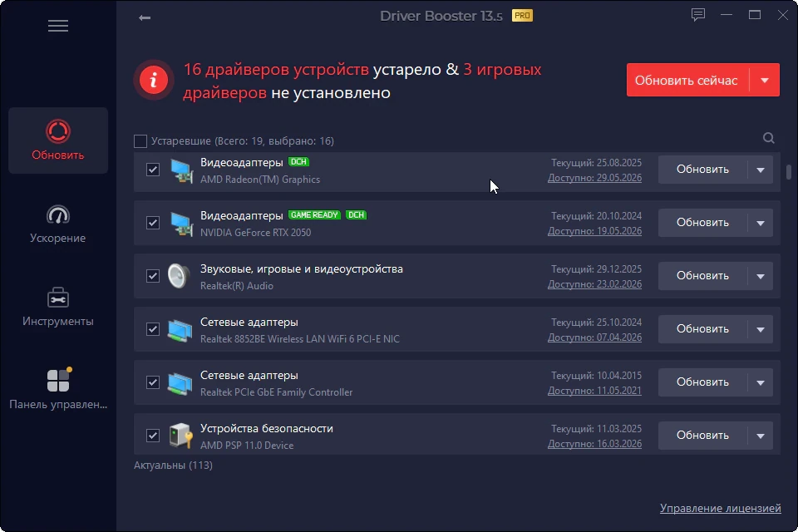Open Панель управления sidebar section
The height and width of the screenshot is (532, 798).
point(58,390)
